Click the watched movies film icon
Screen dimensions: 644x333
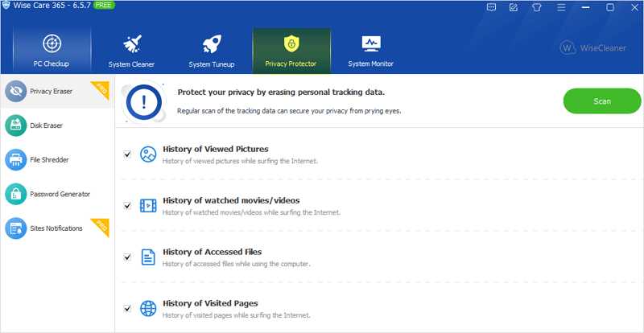[148, 205]
